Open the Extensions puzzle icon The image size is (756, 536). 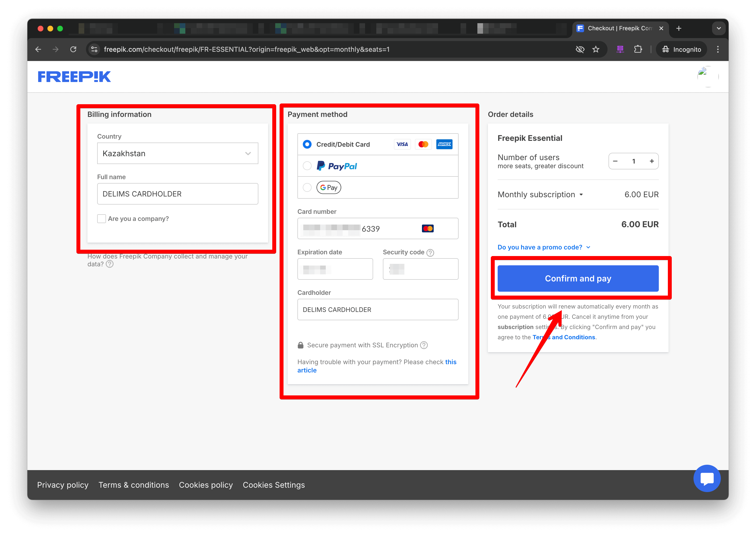[638, 49]
